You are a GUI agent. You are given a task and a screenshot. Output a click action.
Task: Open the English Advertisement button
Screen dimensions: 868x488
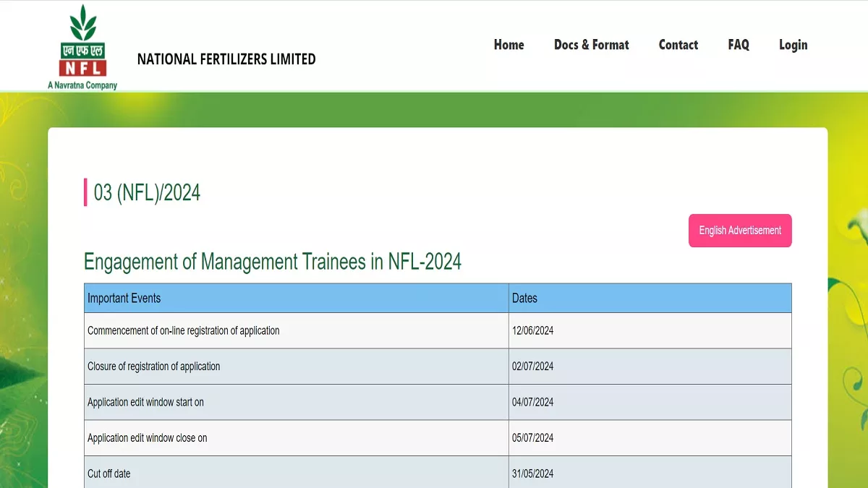pyautogui.click(x=739, y=231)
